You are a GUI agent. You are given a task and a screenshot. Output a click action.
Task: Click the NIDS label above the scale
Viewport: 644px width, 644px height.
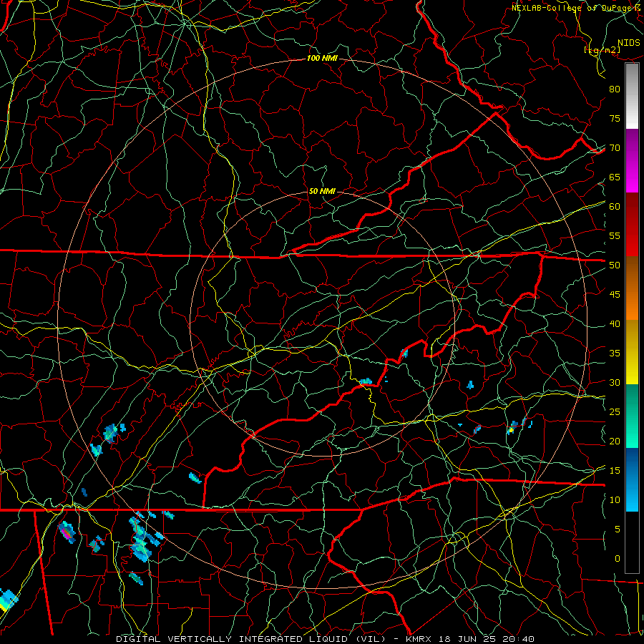pos(629,43)
